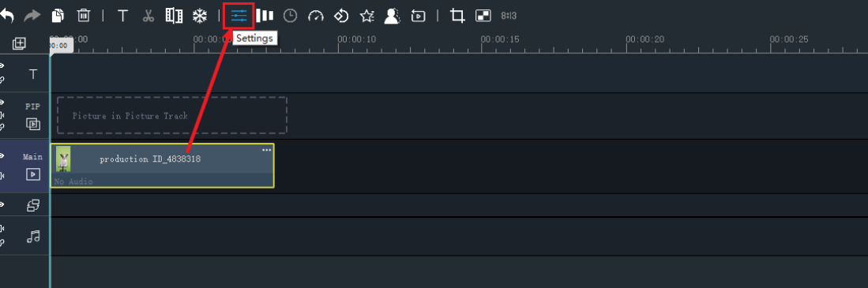Click the Picture in Picture Track placeholder
The image size is (868, 288).
click(x=171, y=115)
